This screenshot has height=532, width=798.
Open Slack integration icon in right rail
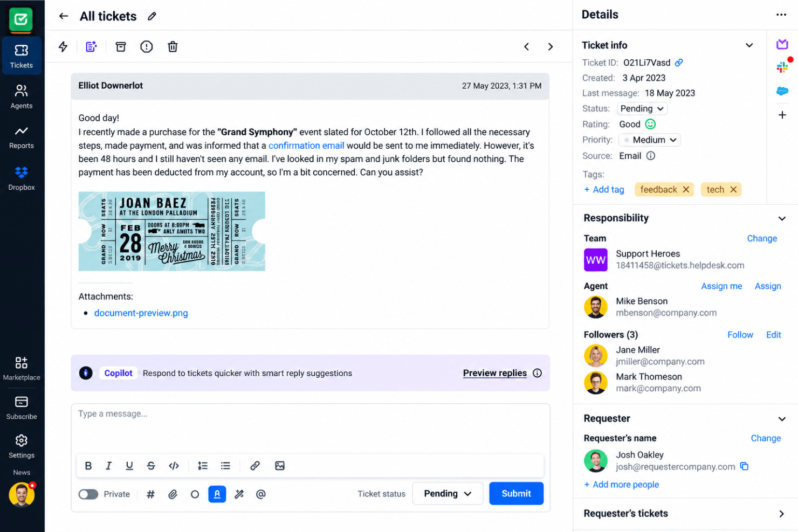pyautogui.click(x=782, y=67)
